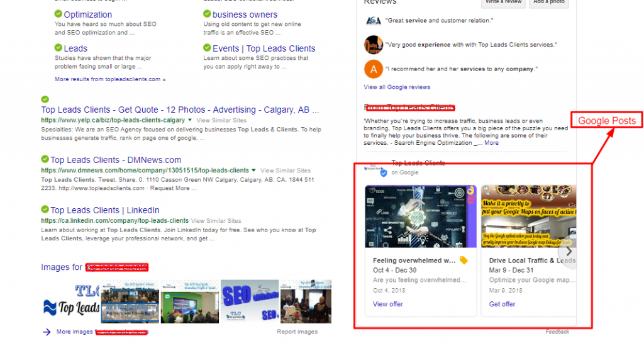This screenshot has width=644, height=353.
Task: Click the Get offer link
Action: 502,304
